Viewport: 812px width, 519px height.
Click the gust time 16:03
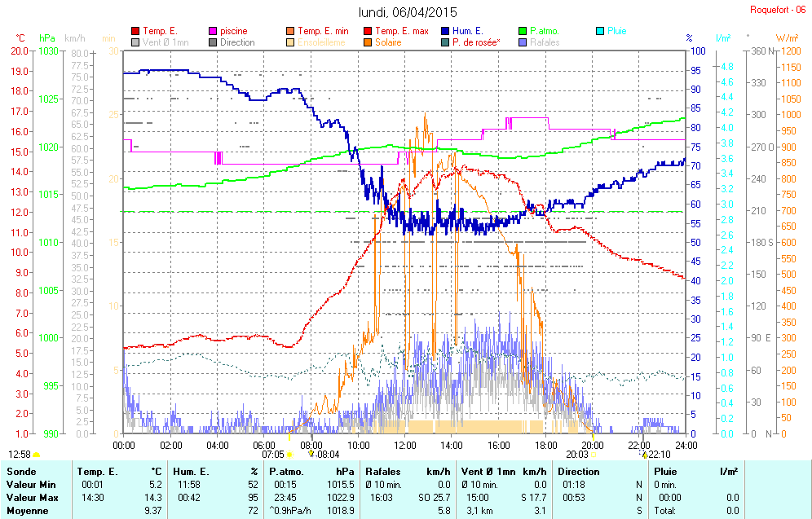click(x=382, y=498)
